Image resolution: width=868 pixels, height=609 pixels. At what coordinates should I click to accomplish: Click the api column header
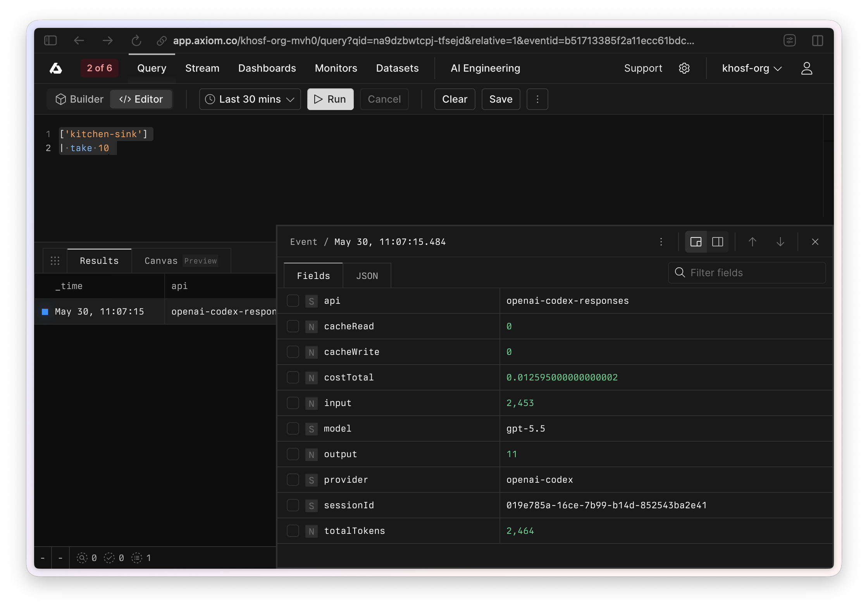coord(220,286)
